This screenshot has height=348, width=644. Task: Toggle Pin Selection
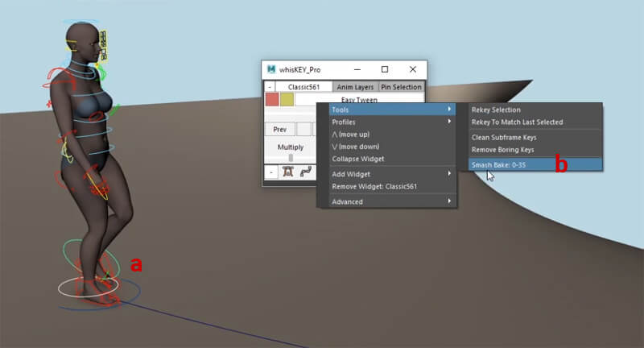(x=401, y=87)
